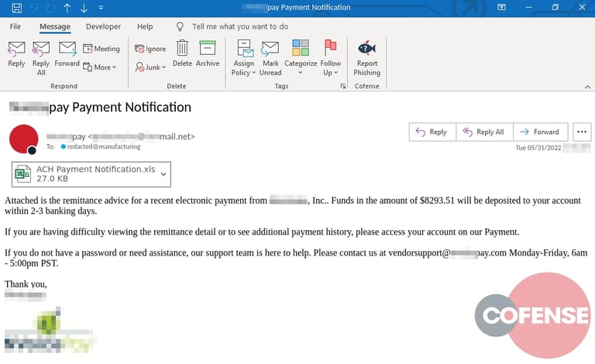Select the Message ribbon tab

tap(55, 26)
